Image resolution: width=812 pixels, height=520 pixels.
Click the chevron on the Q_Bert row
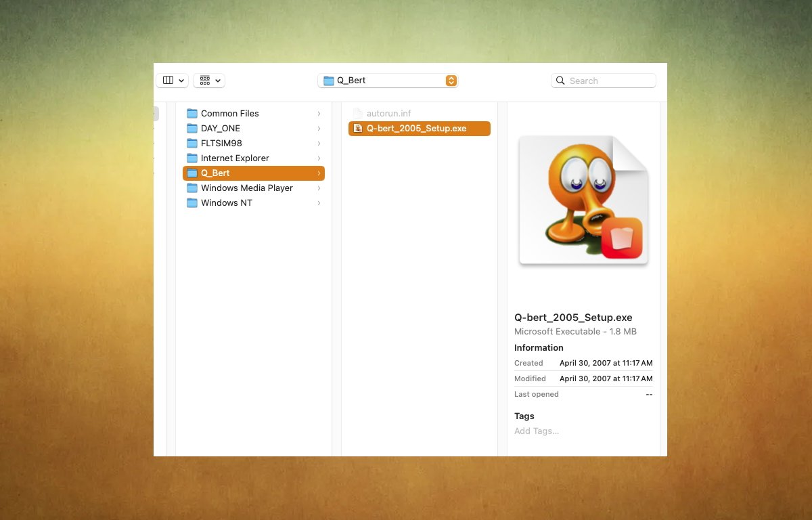[319, 173]
